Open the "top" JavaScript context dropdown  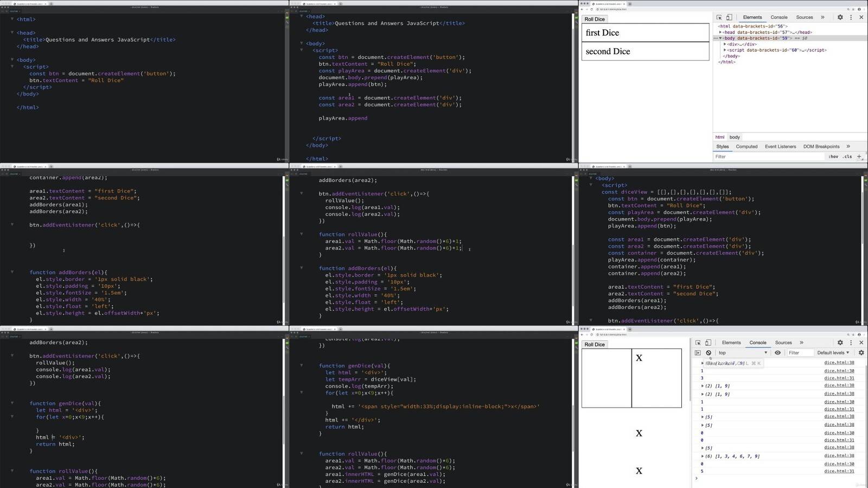pos(743,353)
